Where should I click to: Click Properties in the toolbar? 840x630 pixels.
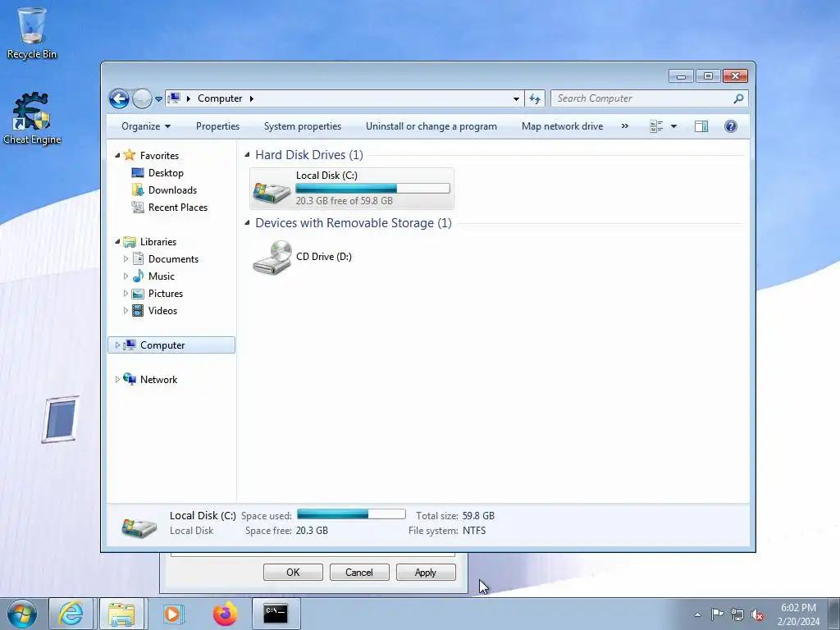point(217,126)
